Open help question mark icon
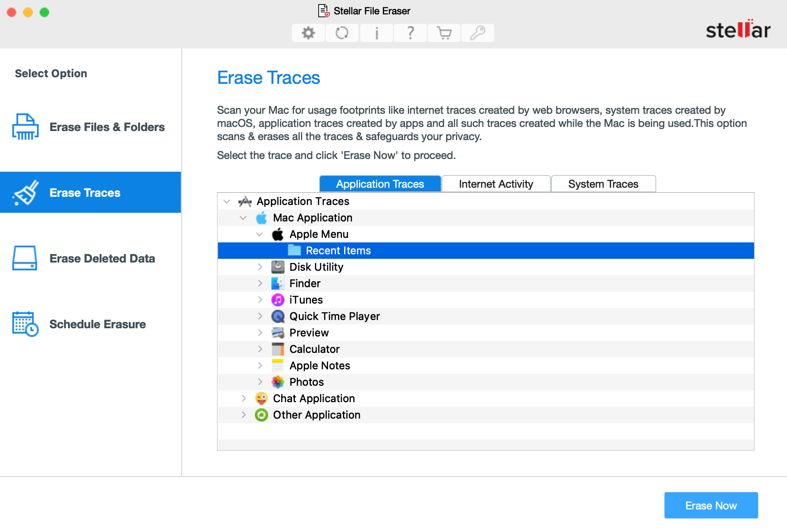Image resolution: width=787 pixels, height=532 pixels. click(x=410, y=33)
